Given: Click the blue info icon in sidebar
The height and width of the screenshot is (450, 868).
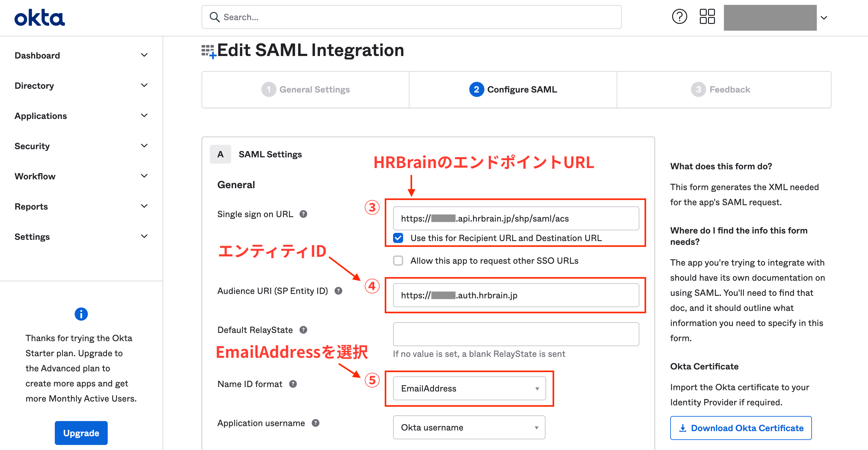Looking at the screenshot, I should [x=81, y=314].
